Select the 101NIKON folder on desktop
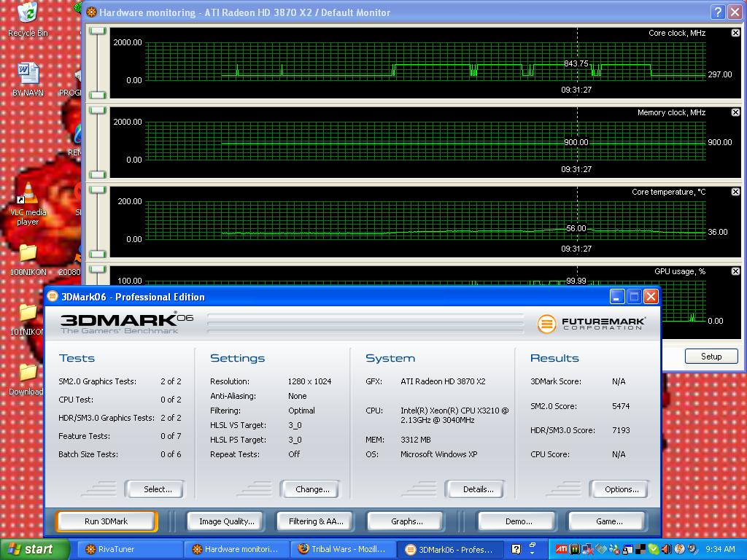 click(28, 319)
